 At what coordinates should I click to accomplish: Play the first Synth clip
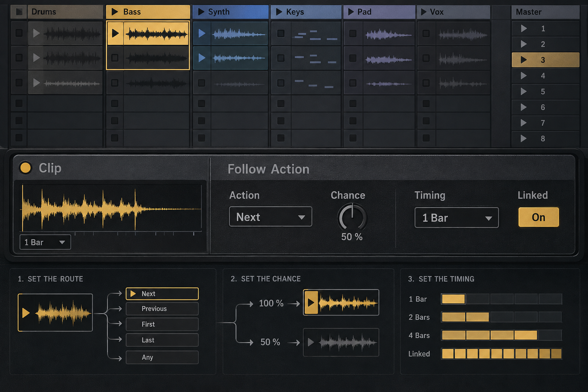(202, 33)
